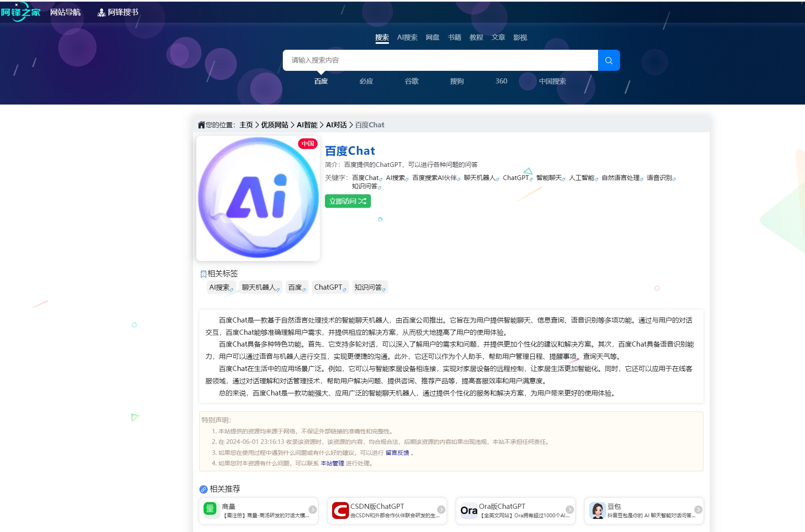Open the 商量 recommendation card title

(x=228, y=506)
